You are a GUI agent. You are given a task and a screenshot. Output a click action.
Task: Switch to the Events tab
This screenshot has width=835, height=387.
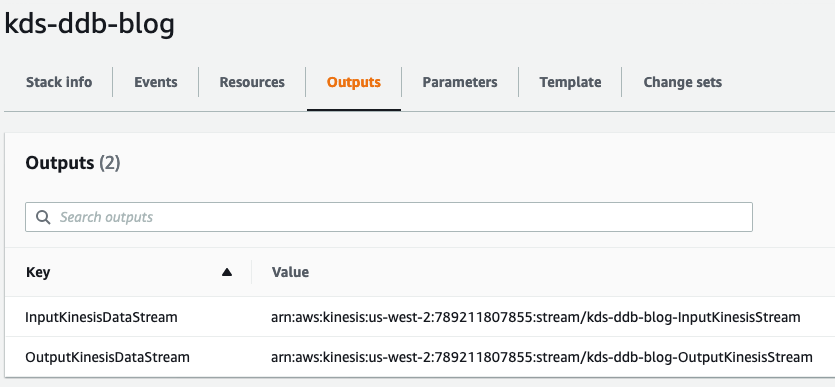[155, 83]
